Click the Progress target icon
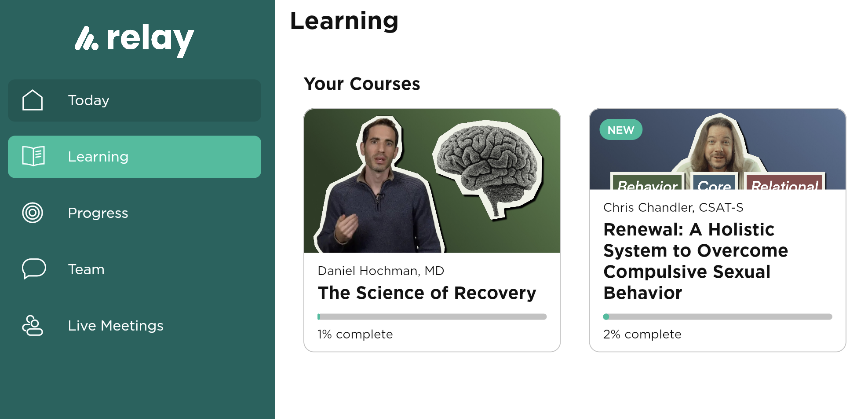Screen dimensions: 868x419 click(32, 213)
